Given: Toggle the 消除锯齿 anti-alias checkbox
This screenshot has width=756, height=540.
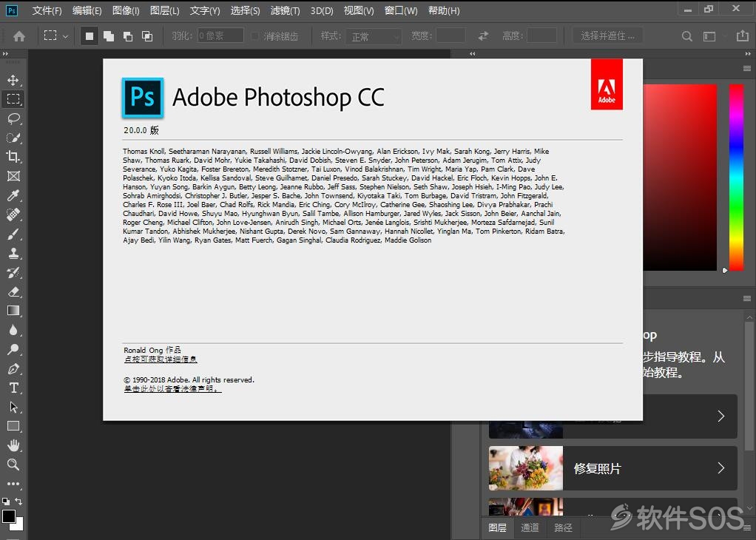Looking at the screenshot, I should pyautogui.click(x=255, y=36).
